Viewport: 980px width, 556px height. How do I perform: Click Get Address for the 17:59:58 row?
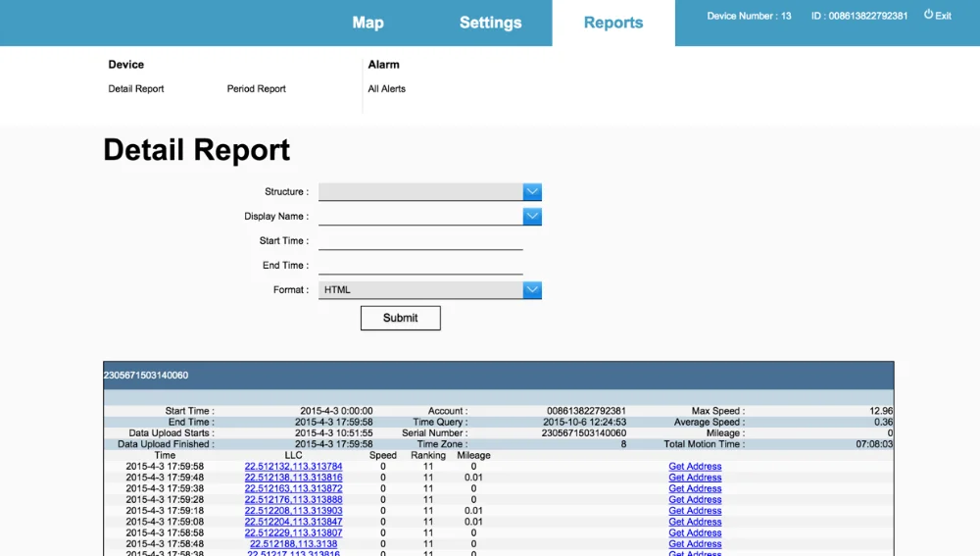click(695, 467)
